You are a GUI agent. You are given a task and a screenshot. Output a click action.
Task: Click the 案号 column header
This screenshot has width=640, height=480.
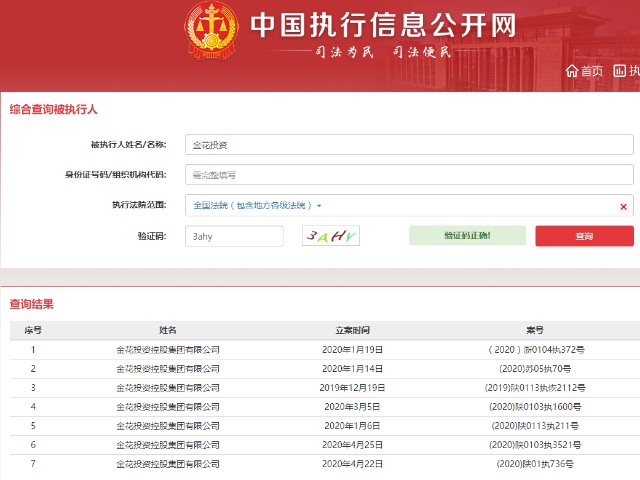[535, 330]
